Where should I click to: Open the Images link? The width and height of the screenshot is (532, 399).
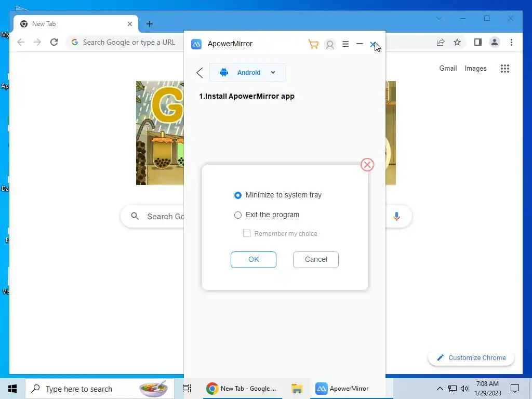coord(475,68)
